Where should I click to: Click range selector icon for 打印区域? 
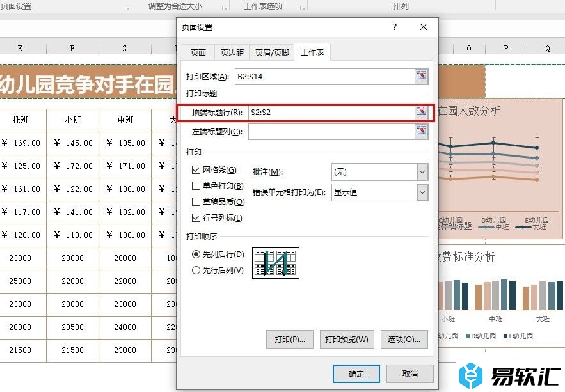(x=421, y=76)
